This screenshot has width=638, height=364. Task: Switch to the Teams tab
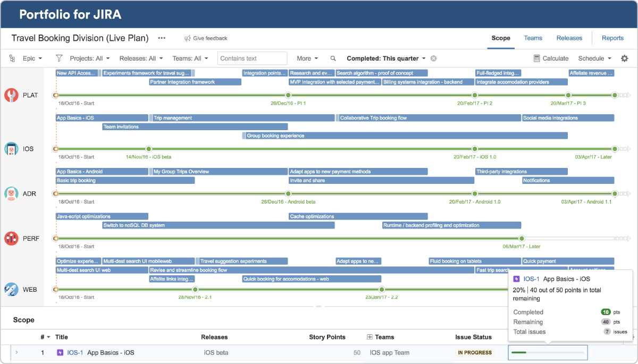tap(533, 38)
